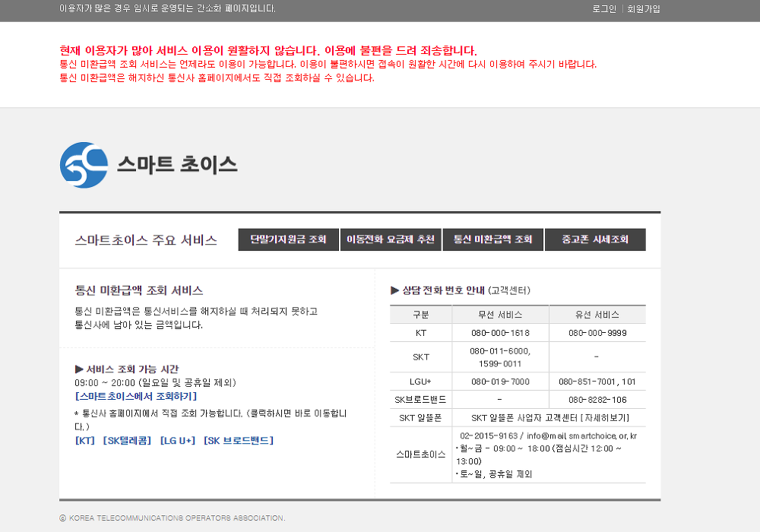
Task: Click the 상담 전화 번호 안내 heading
Action: [444, 290]
